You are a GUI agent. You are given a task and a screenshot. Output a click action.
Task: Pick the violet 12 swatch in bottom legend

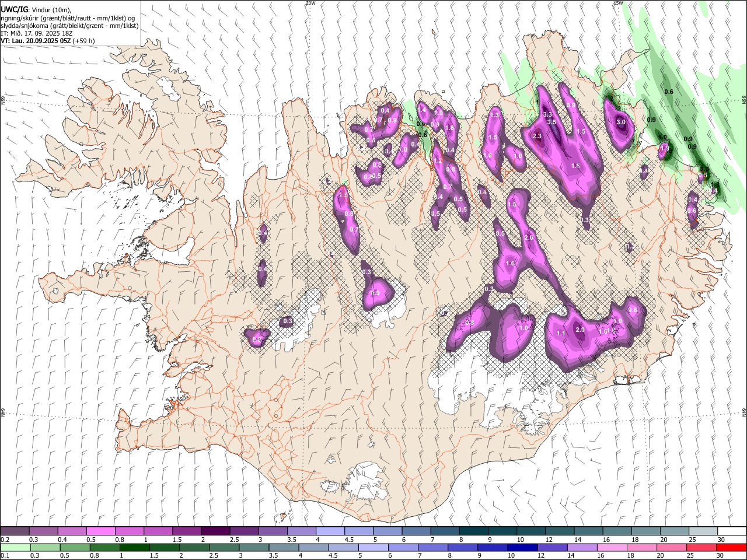[551, 548]
